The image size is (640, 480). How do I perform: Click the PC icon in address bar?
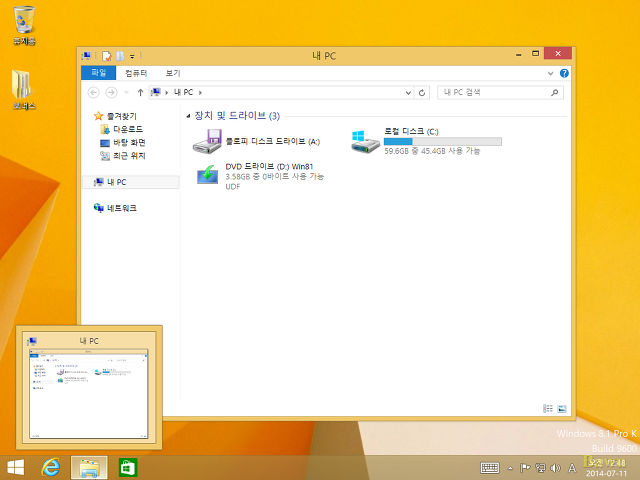[x=156, y=92]
